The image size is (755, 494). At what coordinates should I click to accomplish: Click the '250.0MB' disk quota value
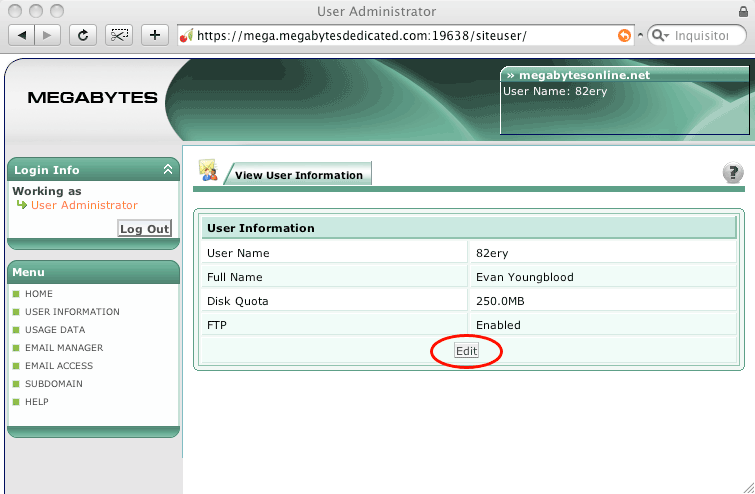500,301
